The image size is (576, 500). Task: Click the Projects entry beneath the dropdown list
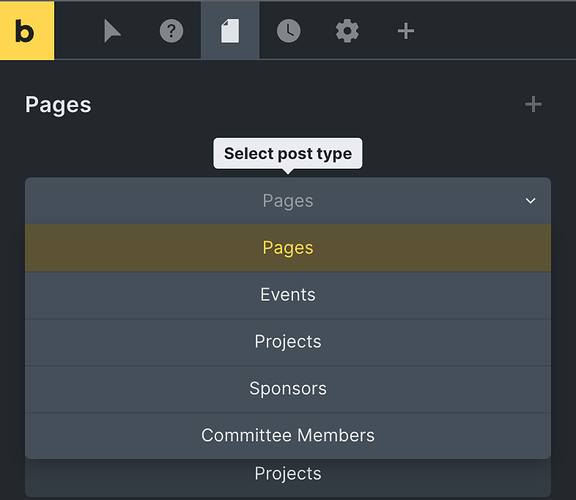[x=288, y=474]
